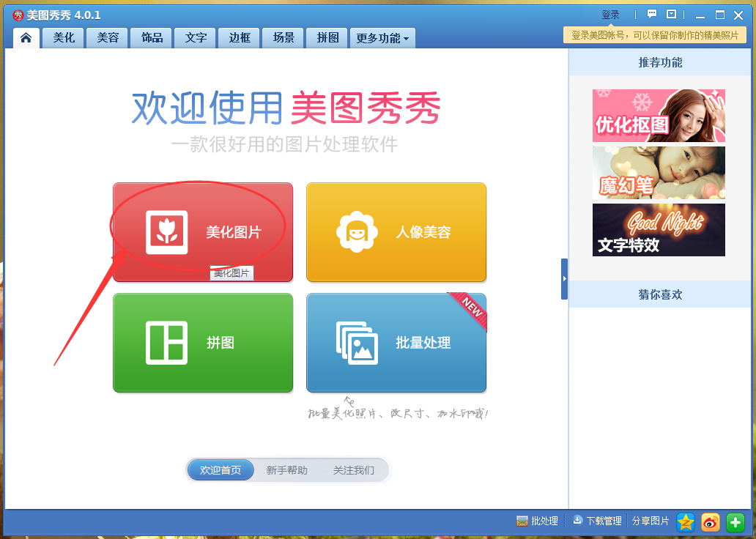Go to the home tab icon
756x539 pixels.
pyautogui.click(x=26, y=37)
